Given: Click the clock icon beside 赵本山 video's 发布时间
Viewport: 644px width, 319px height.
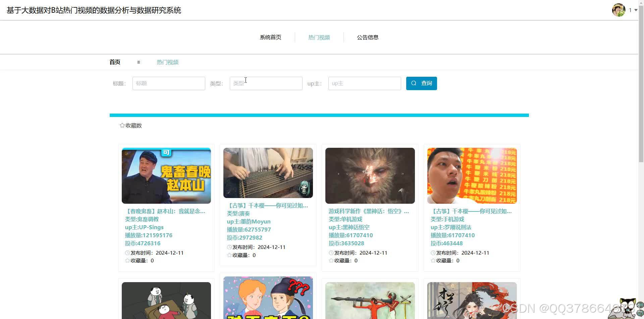Looking at the screenshot, I should 128,253.
